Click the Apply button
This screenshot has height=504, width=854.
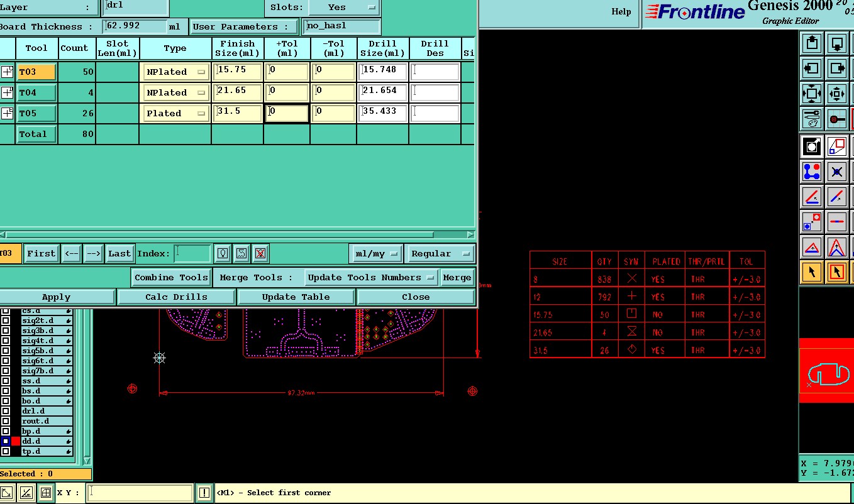coord(57,297)
